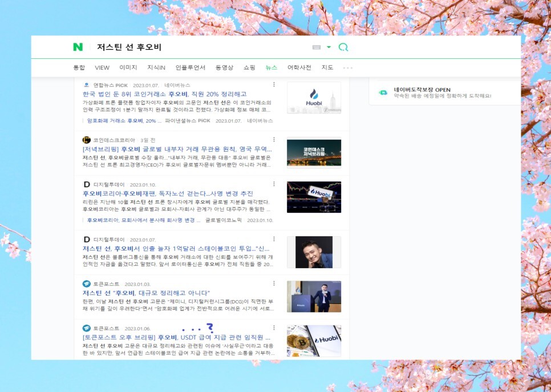Click 디지털투데이 icon dated 2023.01.10.
The height and width of the screenshot is (392, 551).
point(87,184)
